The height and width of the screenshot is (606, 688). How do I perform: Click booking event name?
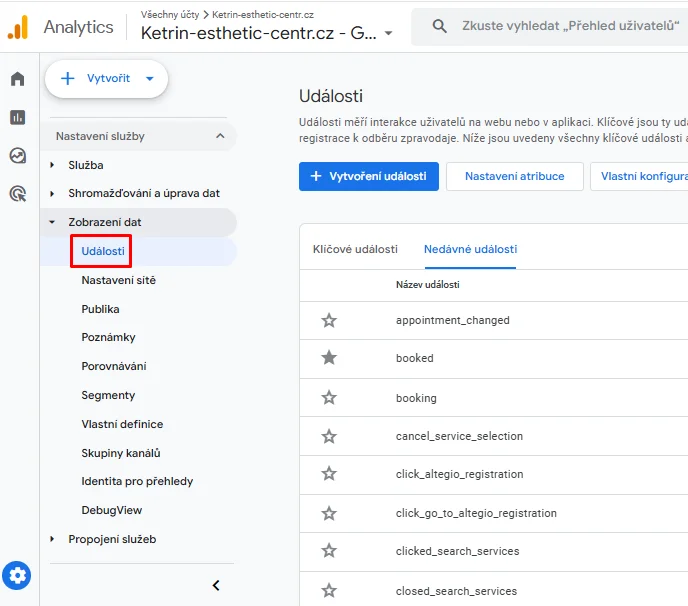416,398
